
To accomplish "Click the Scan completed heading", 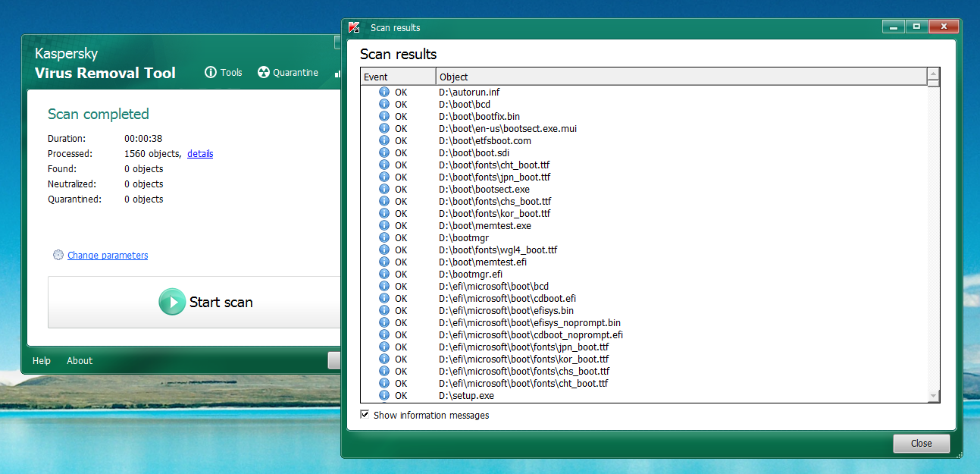I will pos(99,115).
